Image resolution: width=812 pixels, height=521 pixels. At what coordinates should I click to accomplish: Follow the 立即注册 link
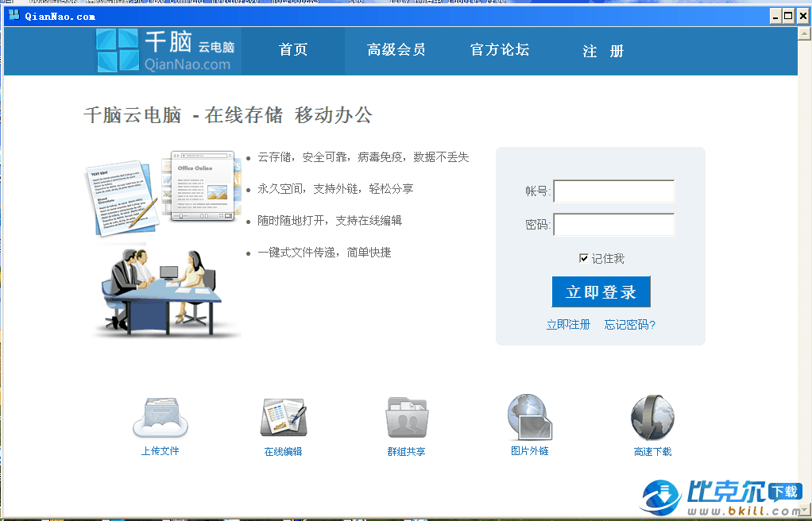pyautogui.click(x=568, y=325)
